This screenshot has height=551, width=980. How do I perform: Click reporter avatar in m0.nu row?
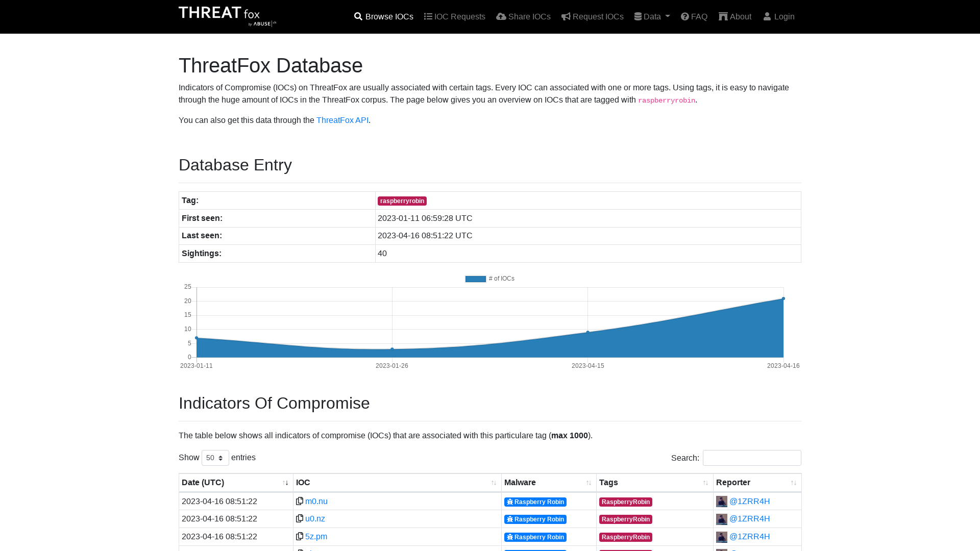(x=722, y=502)
